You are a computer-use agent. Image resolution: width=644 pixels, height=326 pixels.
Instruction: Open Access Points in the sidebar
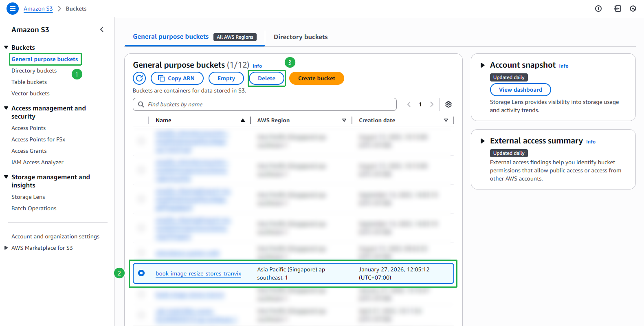29,128
